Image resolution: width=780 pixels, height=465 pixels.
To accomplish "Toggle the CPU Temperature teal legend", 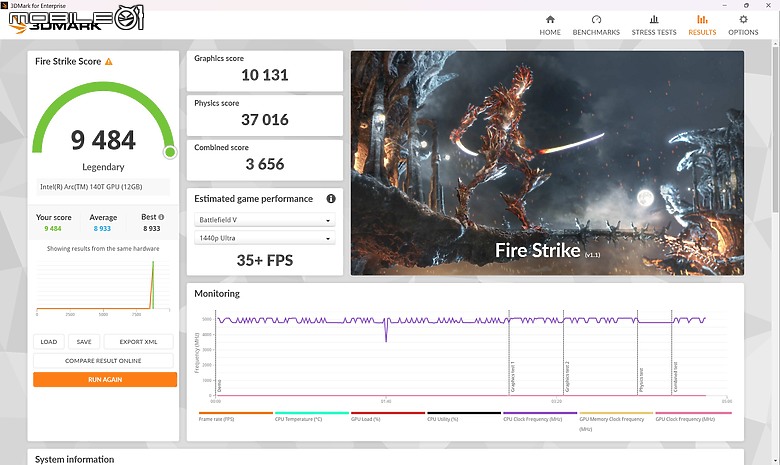I will 311,417.
